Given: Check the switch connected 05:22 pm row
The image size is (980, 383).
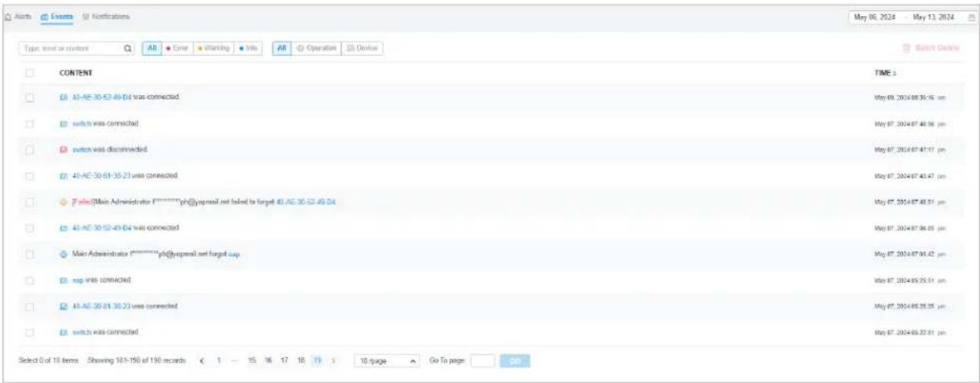Looking at the screenshot, I should [x=30, y=332].
